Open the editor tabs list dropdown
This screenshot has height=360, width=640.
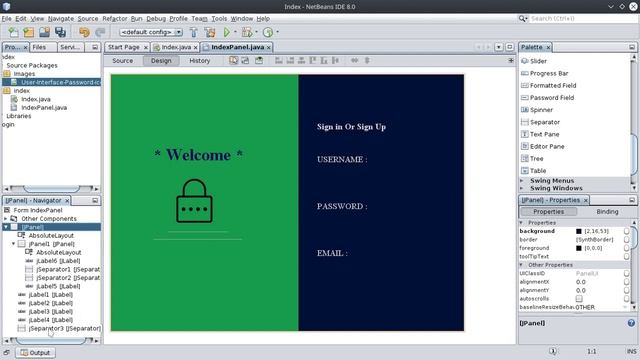tap(498, 47)
